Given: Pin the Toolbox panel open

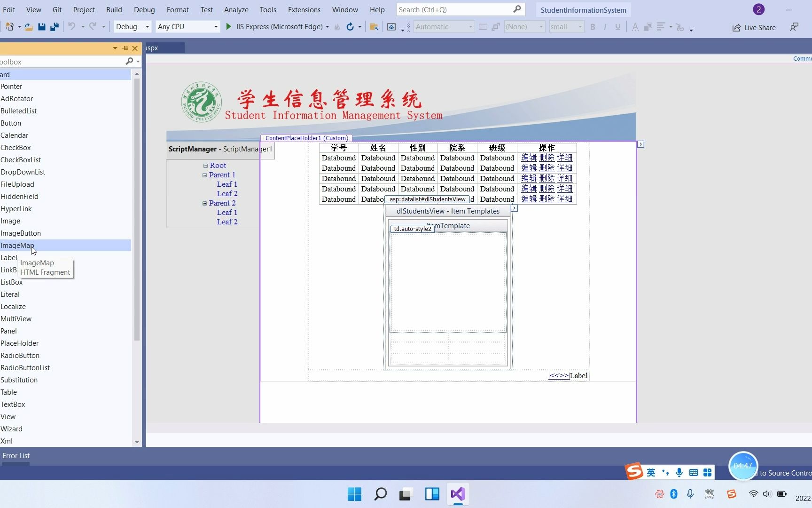Looking at the screenshot, I should click(x=125, y=48).
